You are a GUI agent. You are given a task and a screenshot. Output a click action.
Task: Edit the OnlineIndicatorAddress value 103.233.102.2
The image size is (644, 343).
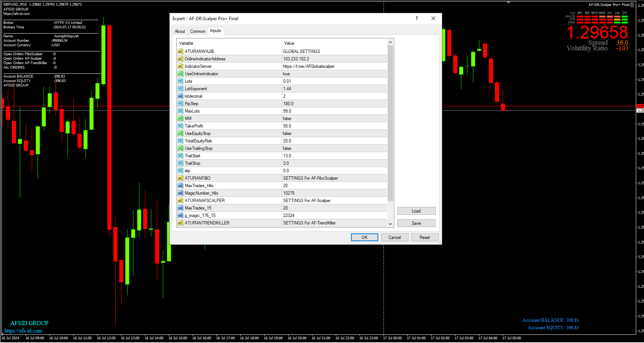coord(335,59)
